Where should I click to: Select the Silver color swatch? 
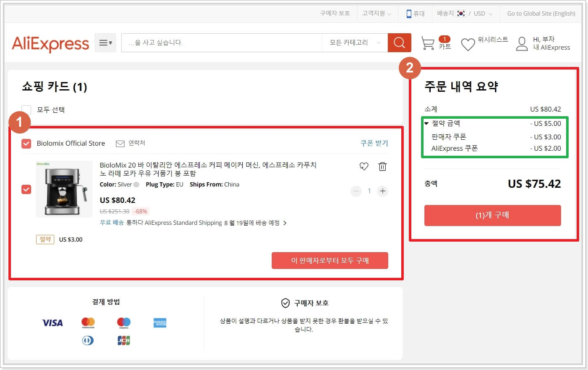[137, 184]
